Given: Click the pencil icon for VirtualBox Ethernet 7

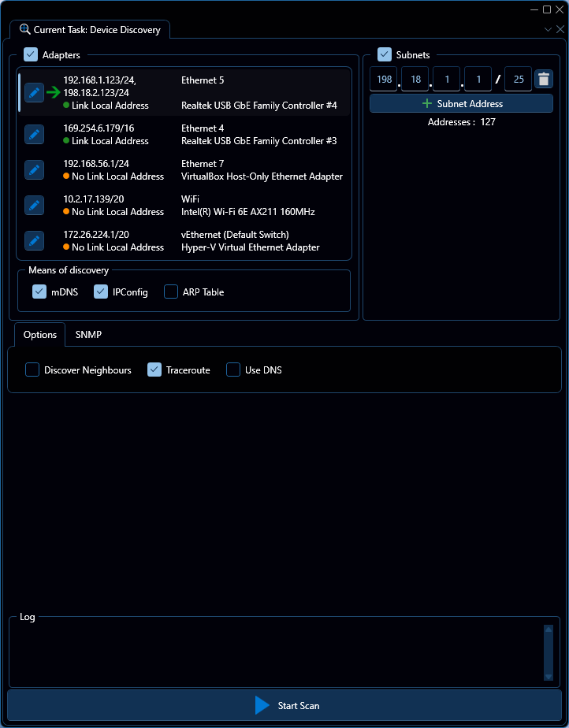Looking at the screenshot, I should coord(34,170).
